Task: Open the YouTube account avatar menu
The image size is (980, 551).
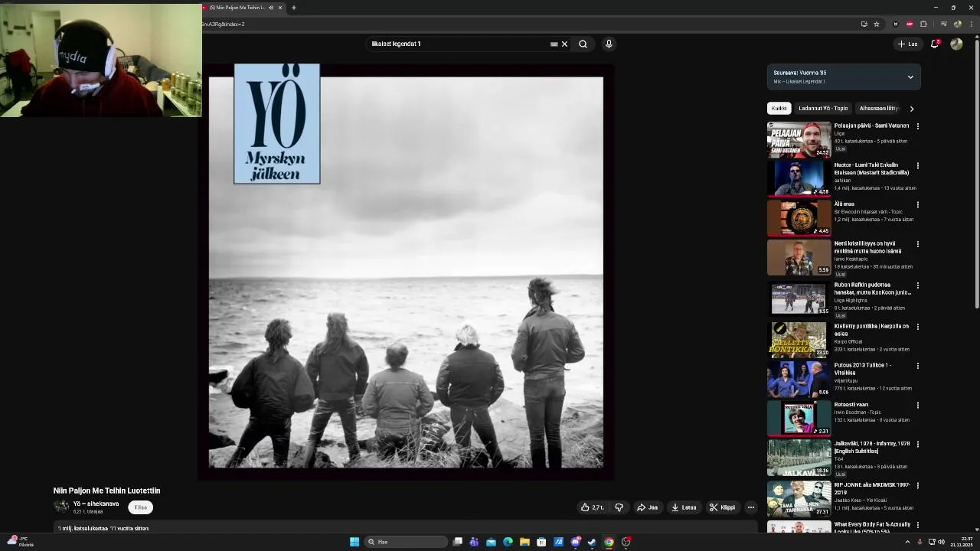Action: pos(956,44)
